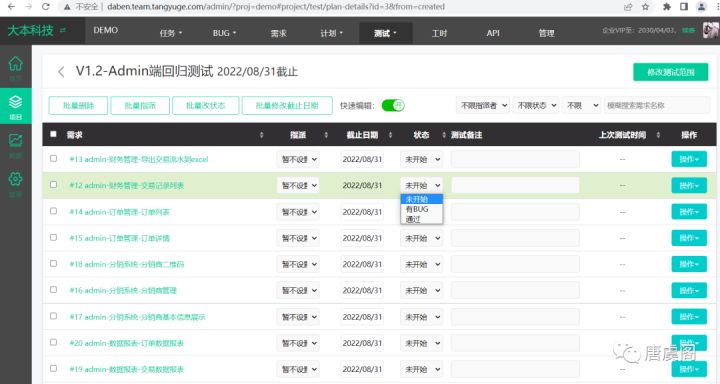Open the 操作 dropdown for row #16

point(689,291)
